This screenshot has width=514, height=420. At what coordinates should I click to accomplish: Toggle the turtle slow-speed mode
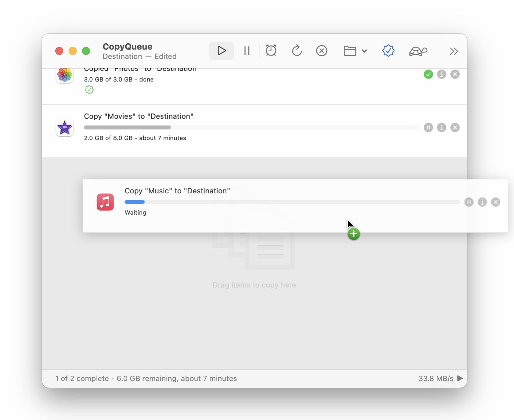(x=418, y=51)
